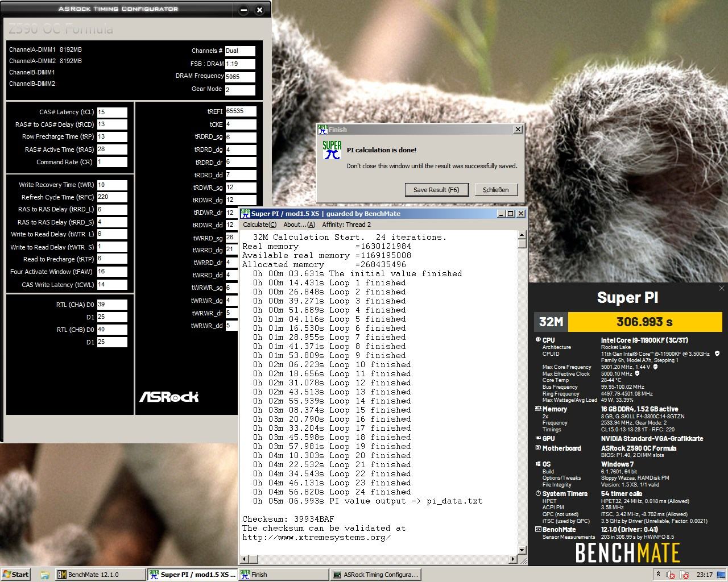
Task: Open the About...(A) menu
Action: coord(299,225)
